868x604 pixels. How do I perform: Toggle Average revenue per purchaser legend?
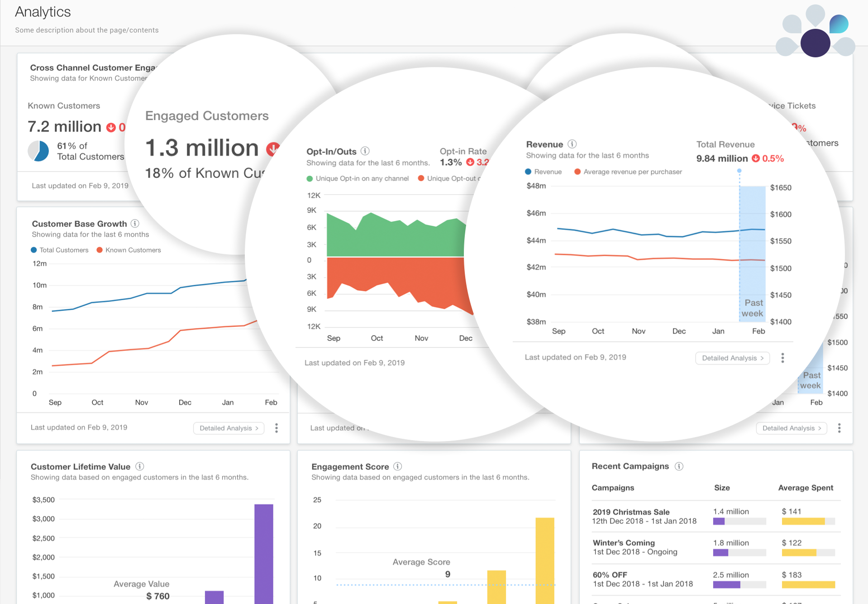pyautogui.click(x=628, y=172)
